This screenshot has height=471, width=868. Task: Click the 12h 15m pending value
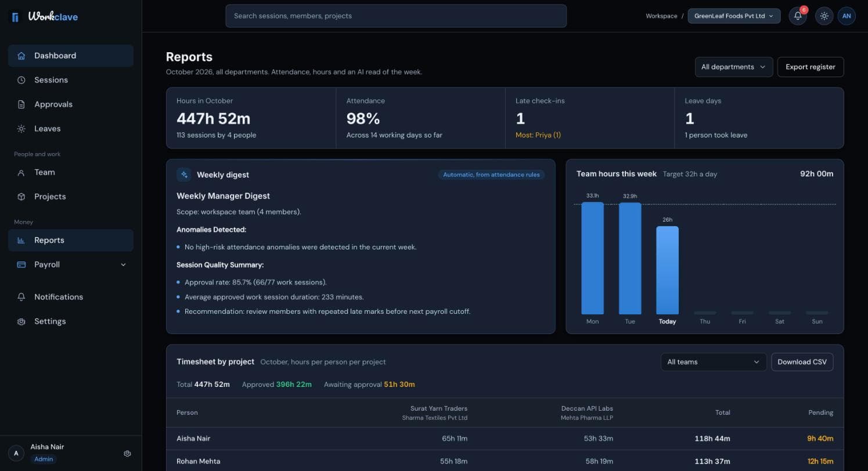coord(820,461)
